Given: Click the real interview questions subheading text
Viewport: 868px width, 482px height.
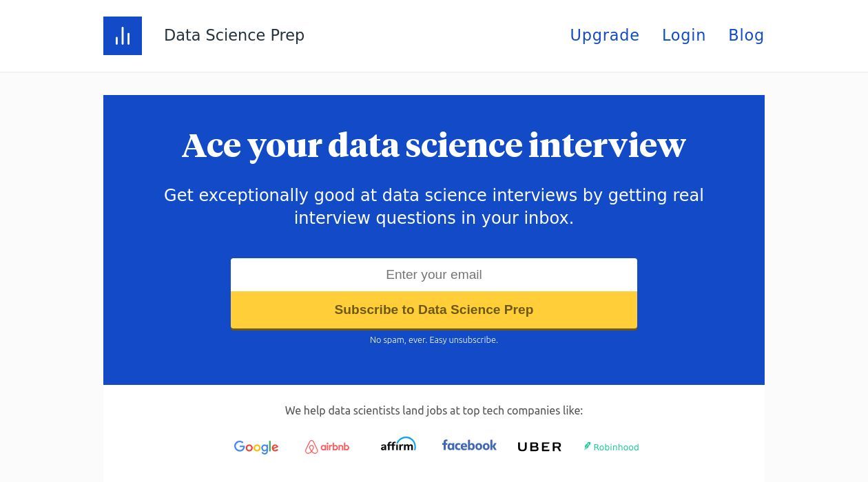Looking at the screenshot, I should coord(434,207).
